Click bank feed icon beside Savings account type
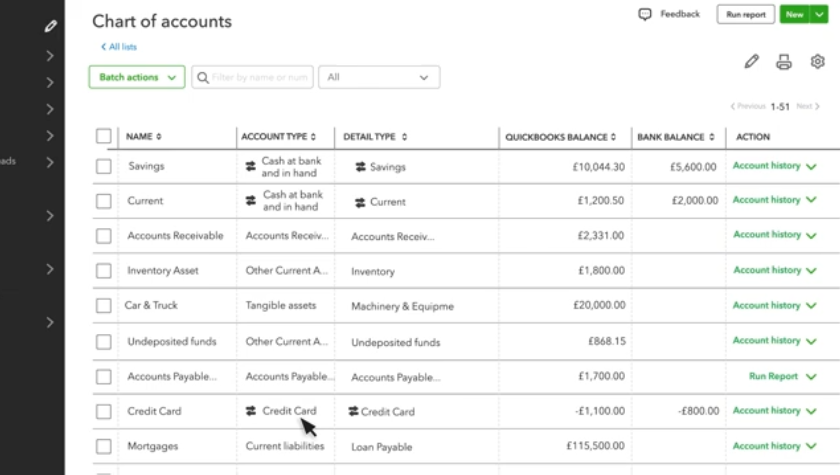The height and width of the screenshot is (475, 840). click(251, 167)
